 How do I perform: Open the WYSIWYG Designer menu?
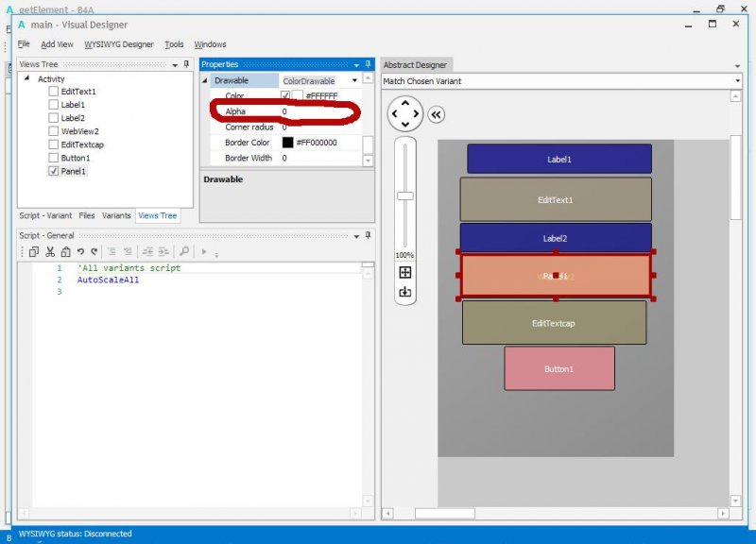pyautogui.click(x=118, y=44)
